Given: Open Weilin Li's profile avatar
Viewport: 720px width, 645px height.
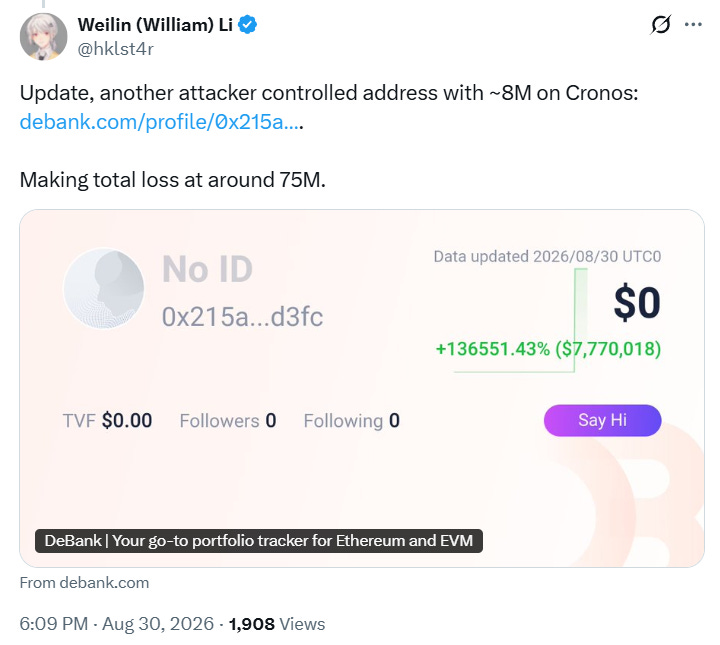Looking at the screenshot, I should 44,37.
